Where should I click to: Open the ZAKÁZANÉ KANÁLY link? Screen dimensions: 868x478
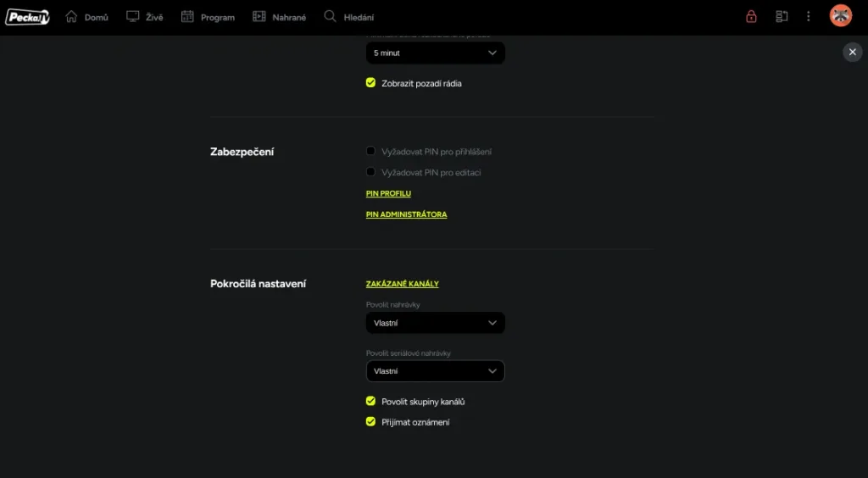pos(402,284)
